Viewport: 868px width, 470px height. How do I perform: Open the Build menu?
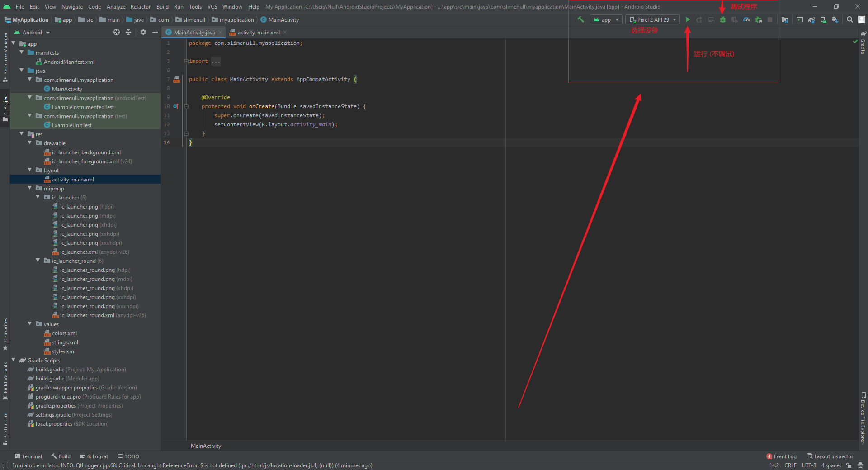[162, 6]
